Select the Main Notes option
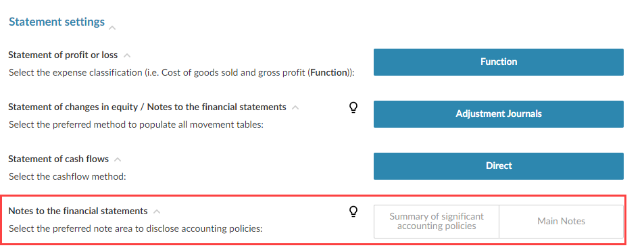Image resolution: width=644 pixels, height=252 pixels. (561, 222)
